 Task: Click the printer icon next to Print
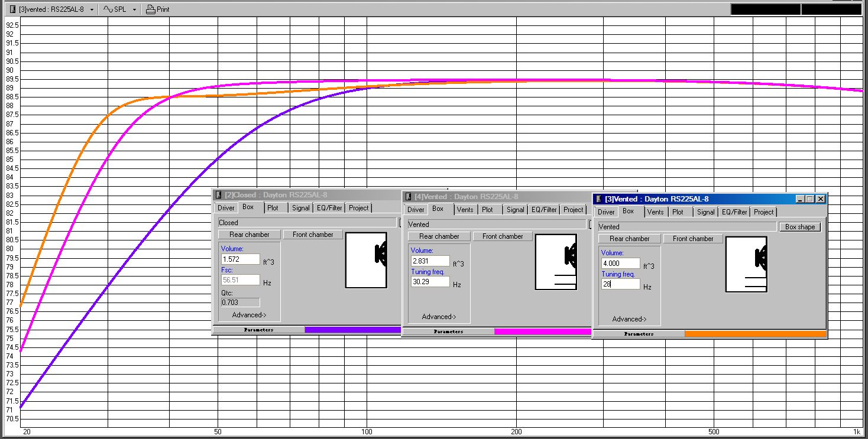coord(150,9)
